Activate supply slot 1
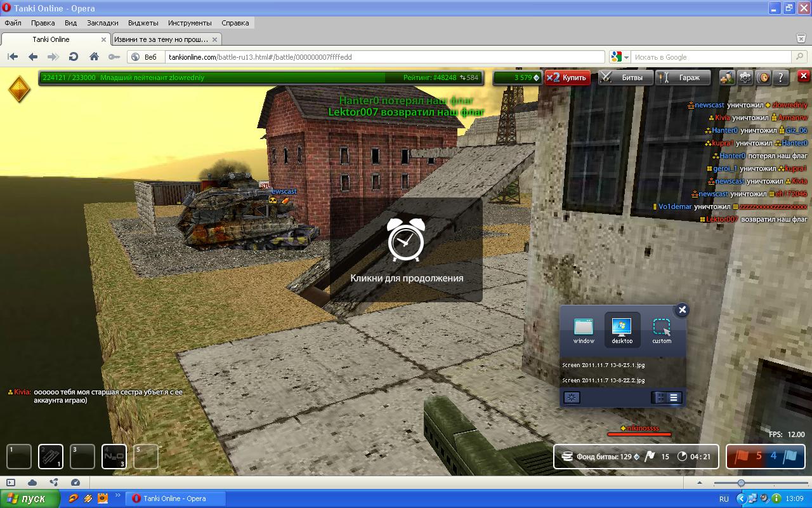812x508 pixels. (19, 457)
